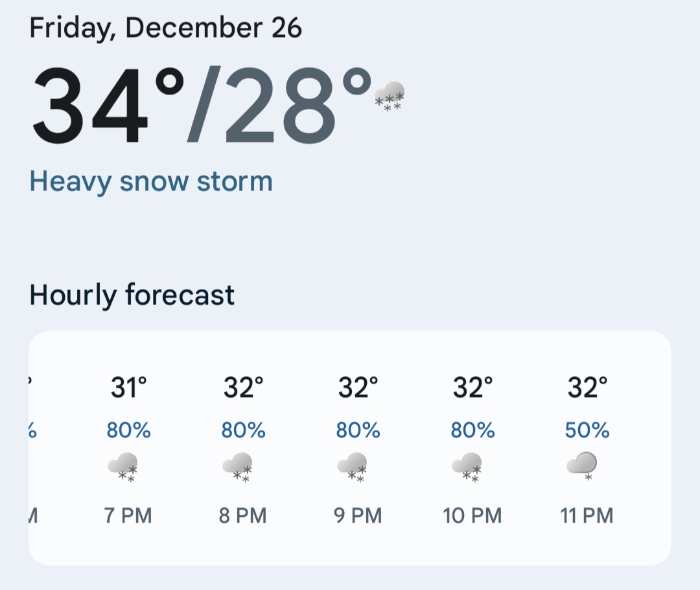The height and width of the screenshot is (590, 700).
Task: Tap the 7 PM snow cloud icon
Action: [123, 467]
